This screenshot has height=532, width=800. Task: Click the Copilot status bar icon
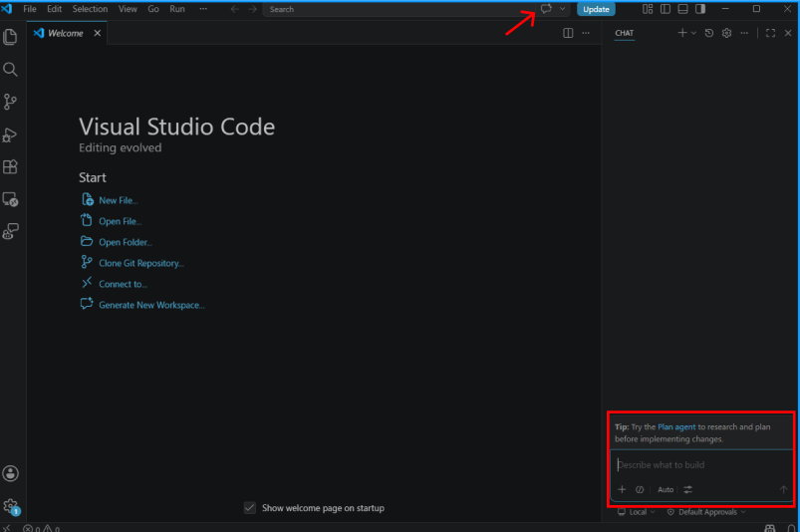(x=770, y=528)
